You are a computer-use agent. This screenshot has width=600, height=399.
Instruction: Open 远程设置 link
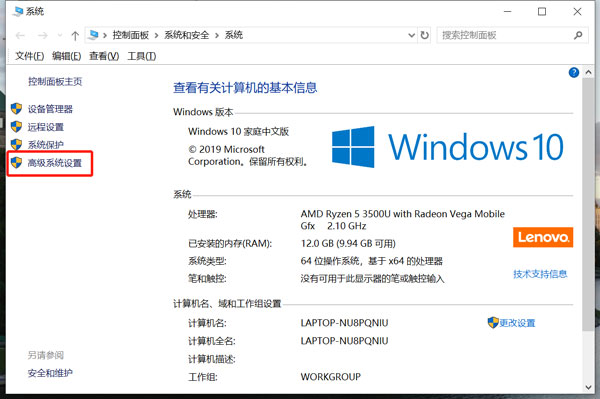[46, 127]
